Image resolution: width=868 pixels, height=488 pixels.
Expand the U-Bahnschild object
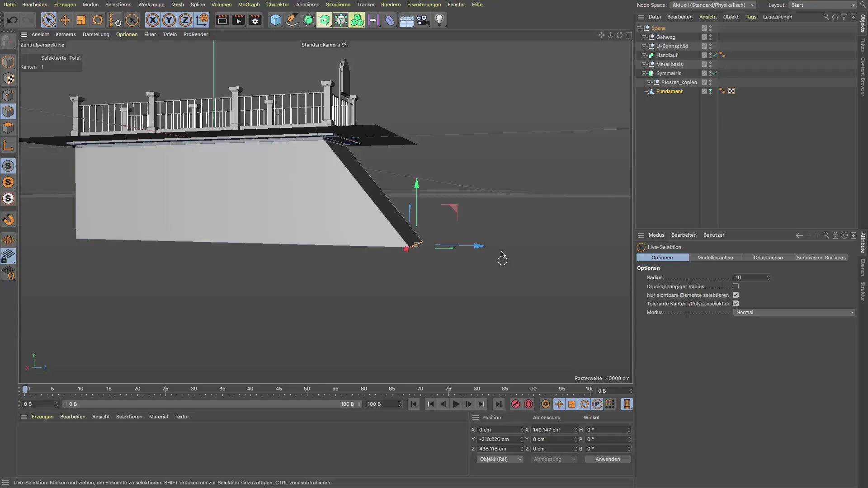pyautogui.click(x=644, y=46)
